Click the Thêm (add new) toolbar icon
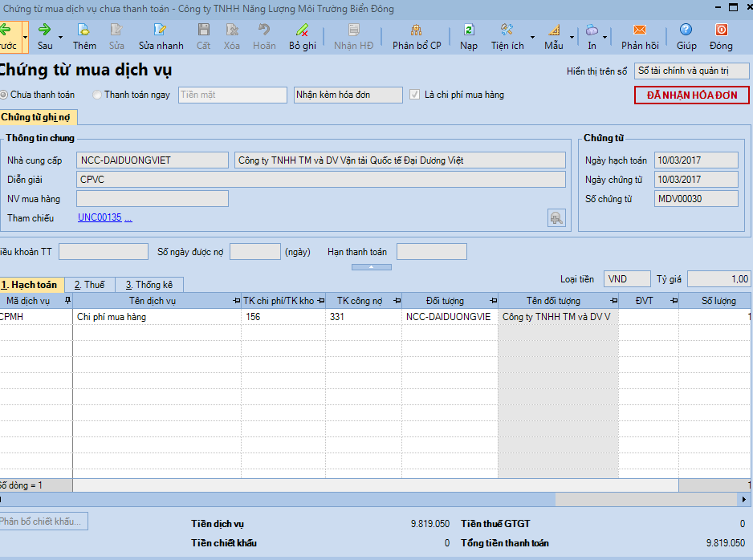753x560 pixels. click(84, 36)
